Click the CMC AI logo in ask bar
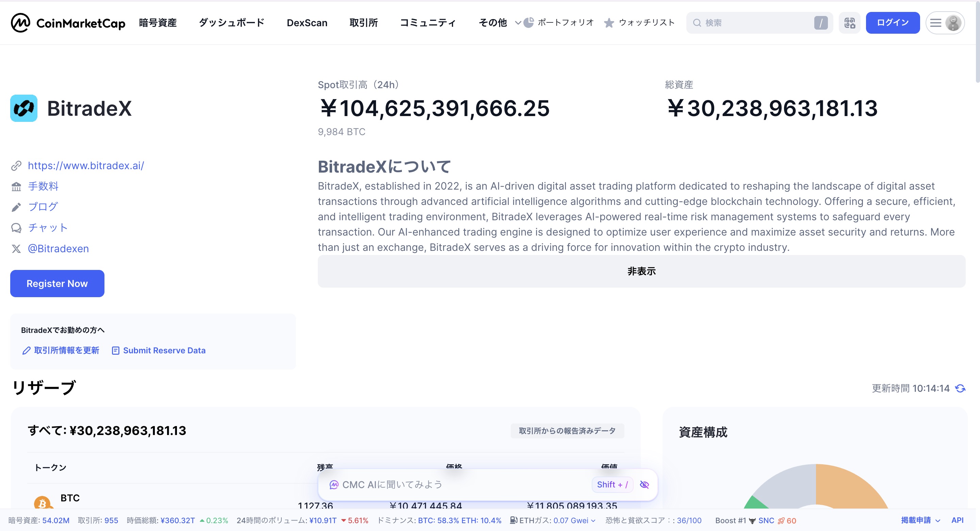980x531 pixels. [x=333, y=485]
